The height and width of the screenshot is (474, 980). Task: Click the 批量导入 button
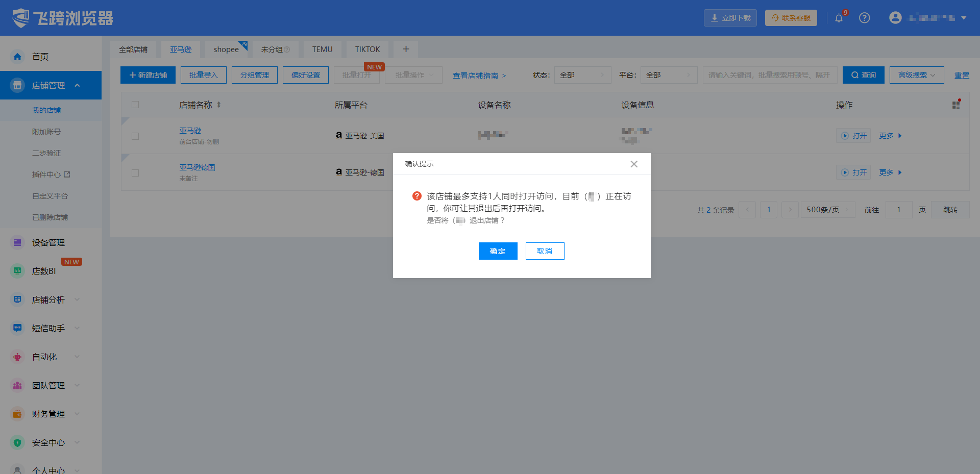[x=204, y=75]
